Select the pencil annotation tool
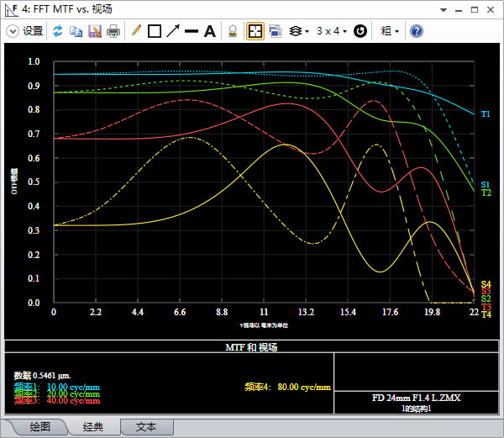This screenshot has width=504, height=438. [x=137, y=30]
